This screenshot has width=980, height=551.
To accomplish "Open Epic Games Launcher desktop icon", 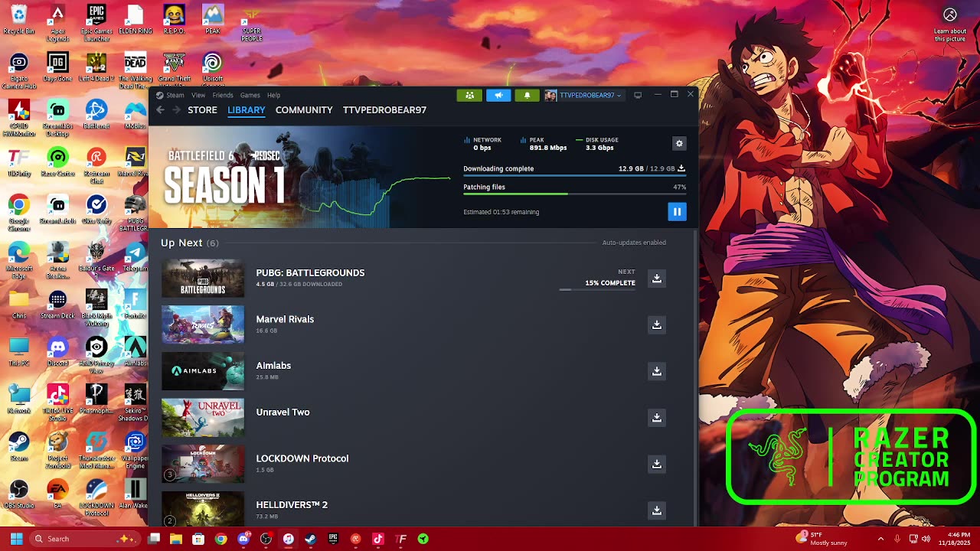I will click(x=96, y=23).
